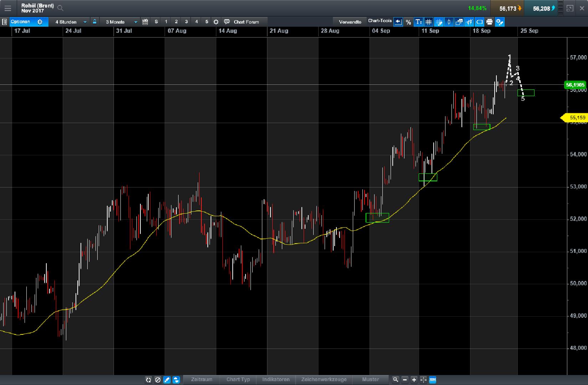Click the calendar date icon in toolbar
The width and height of the screenshot is (588, 385).
coord(145,22)
